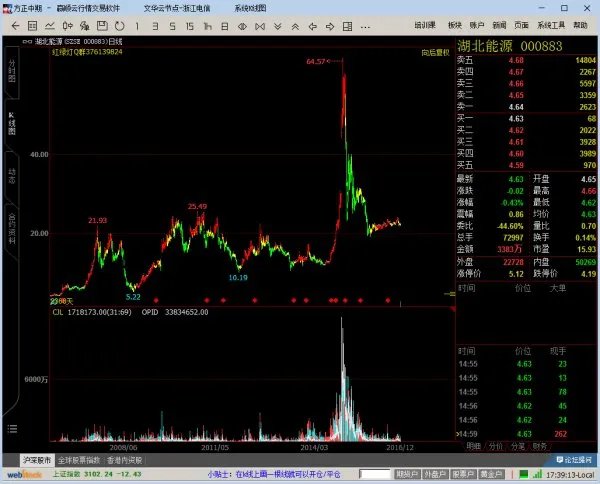Viewport: 600px width, 484px height.
Task: Click the 方正中期 app logo icon
Action: point(8,8)
